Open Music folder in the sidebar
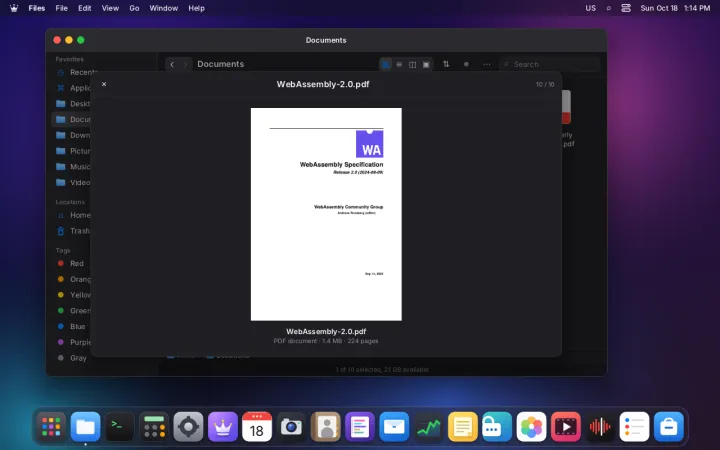This screenshot has width=720, height=450. coord(73,167)
